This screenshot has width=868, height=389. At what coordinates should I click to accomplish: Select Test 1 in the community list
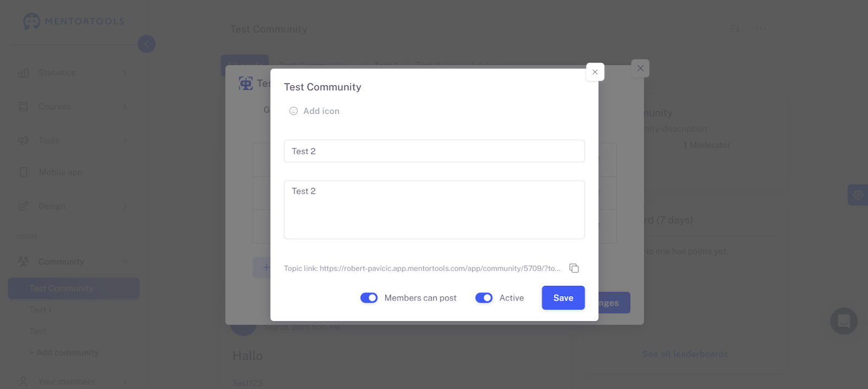(x=41, y=310)
